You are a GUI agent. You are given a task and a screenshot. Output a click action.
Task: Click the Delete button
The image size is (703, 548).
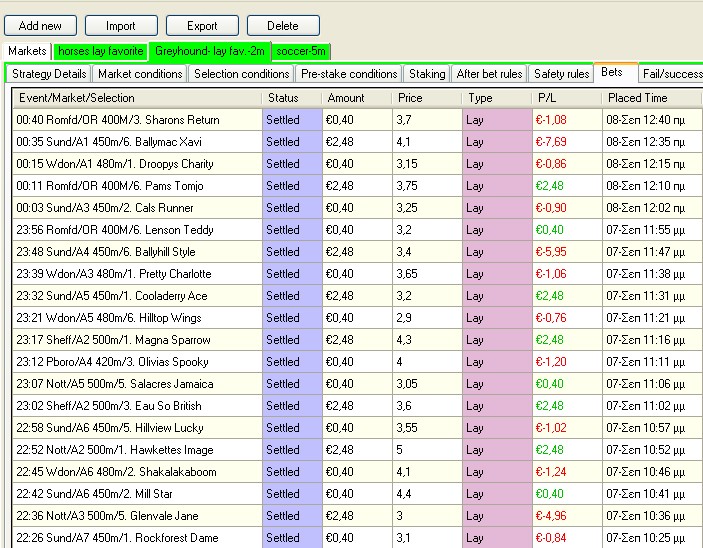click(283, 26)
